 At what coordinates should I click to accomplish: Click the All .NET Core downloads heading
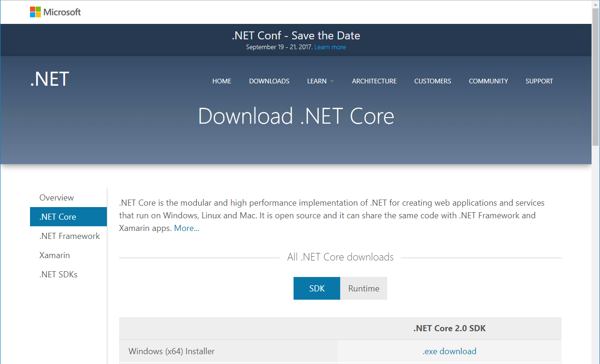pos(340,257)
